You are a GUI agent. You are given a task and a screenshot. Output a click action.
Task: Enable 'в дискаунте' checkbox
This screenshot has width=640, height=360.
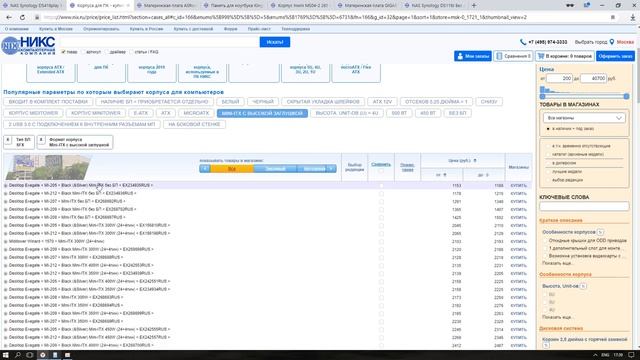(x=548, y=163)
